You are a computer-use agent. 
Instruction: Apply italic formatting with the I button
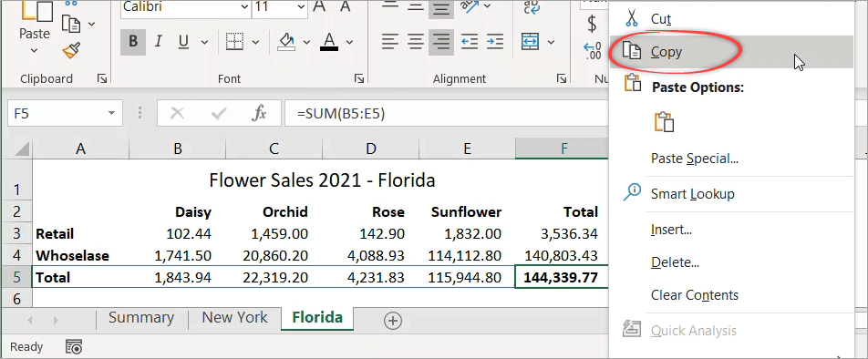[159, 42]
